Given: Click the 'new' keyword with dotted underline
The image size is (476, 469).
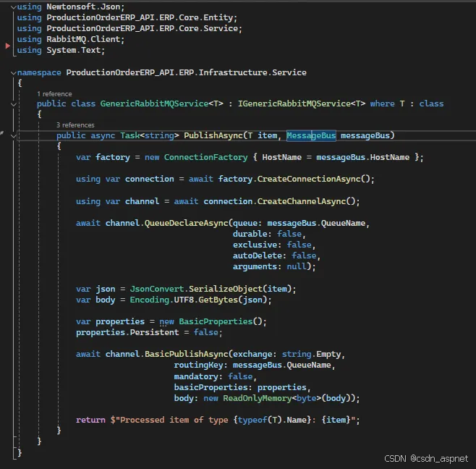Looking at the screenshot, I should click(x=166, y=321).
